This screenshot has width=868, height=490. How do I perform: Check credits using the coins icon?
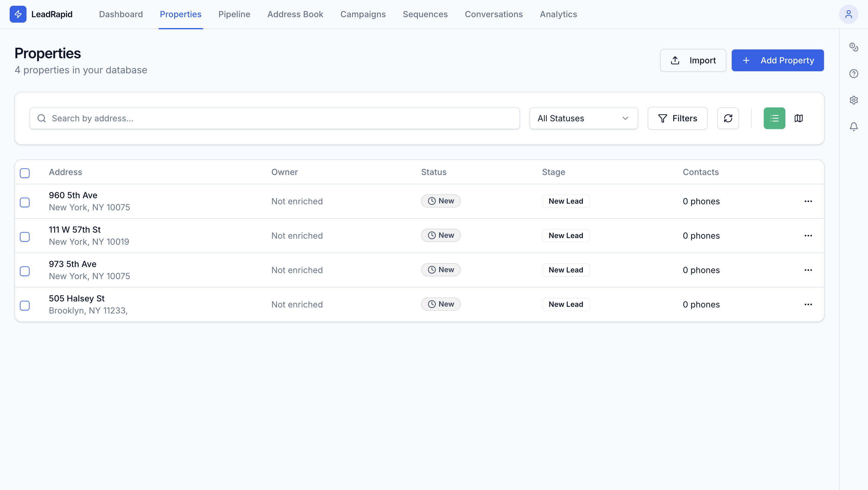(x=854, y=47)
